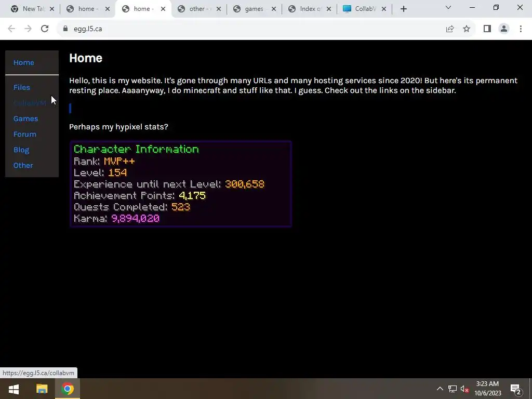Image resolution: width=532 pixels, height=399 pixels.
Task: Open Chrome's three-dot menu
Action: pos(521,29)
